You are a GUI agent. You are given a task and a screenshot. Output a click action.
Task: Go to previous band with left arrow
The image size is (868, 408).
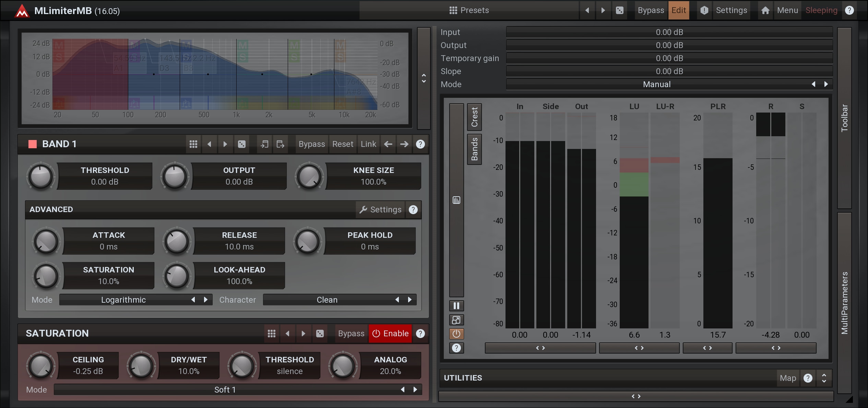(x=388, y=144)
